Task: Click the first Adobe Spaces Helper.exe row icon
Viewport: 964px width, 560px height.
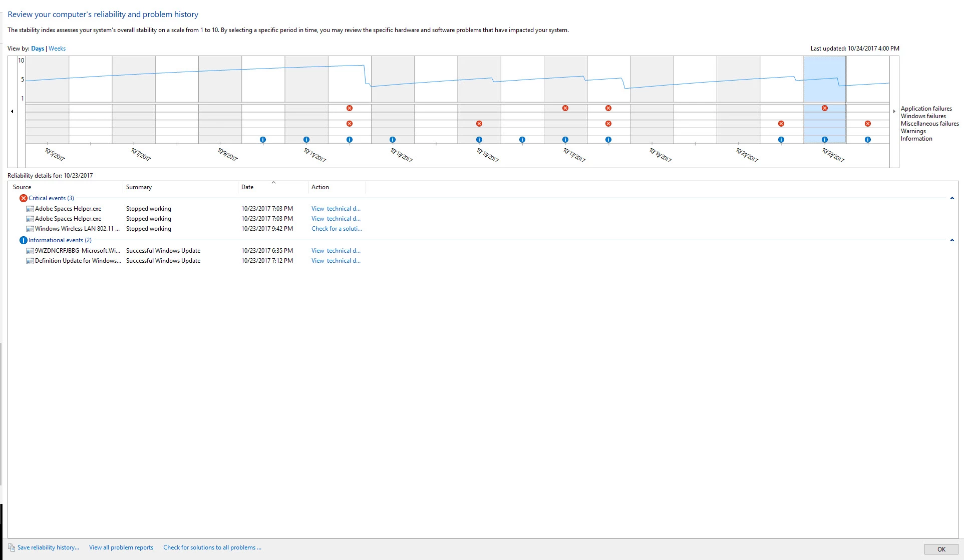Action: 30,209
